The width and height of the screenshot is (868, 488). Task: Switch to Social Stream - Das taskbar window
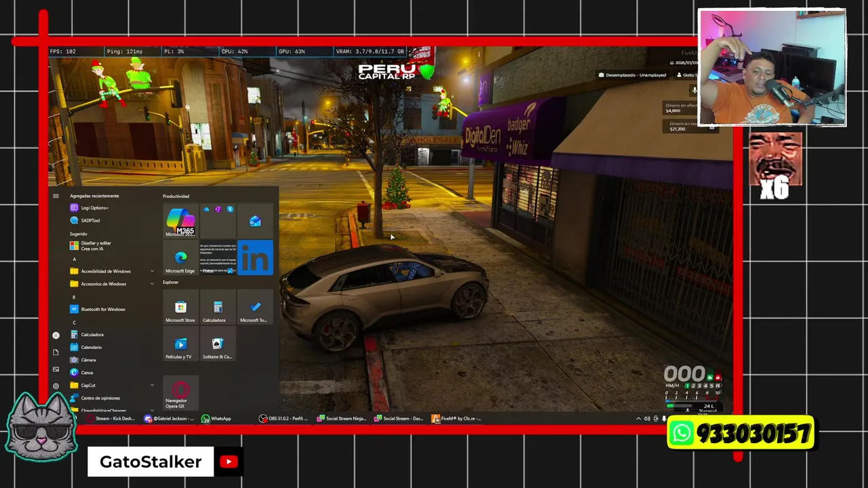tap(399, 419)
